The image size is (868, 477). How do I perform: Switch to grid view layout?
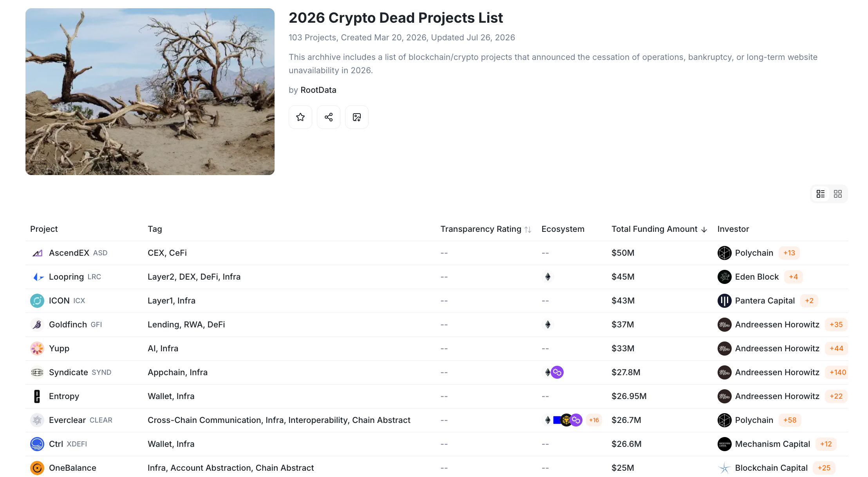(838, 194)
